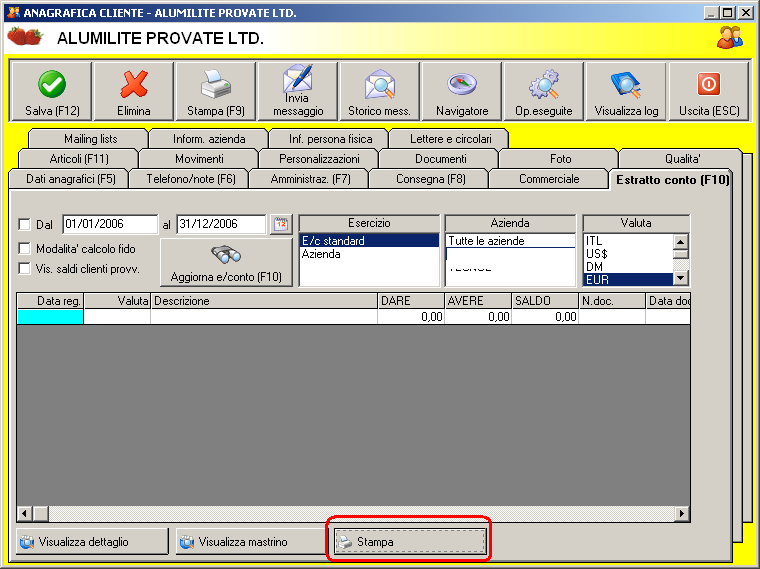The height and width of the screenshot is (569, 760).
Task: Open Telefono/note (F6) tab
Action: pos(190,179)
